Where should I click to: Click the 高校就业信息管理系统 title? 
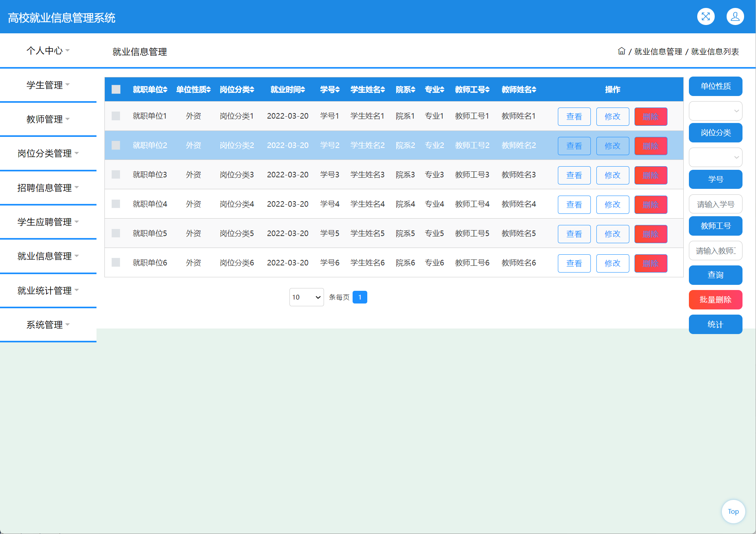(62, 18)
